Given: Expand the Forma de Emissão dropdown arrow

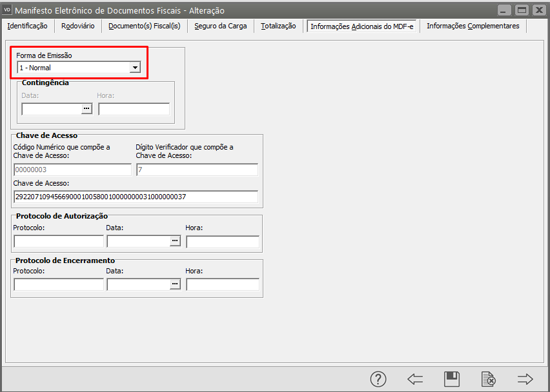Looking at the screenshot, I should pos(135,67).
